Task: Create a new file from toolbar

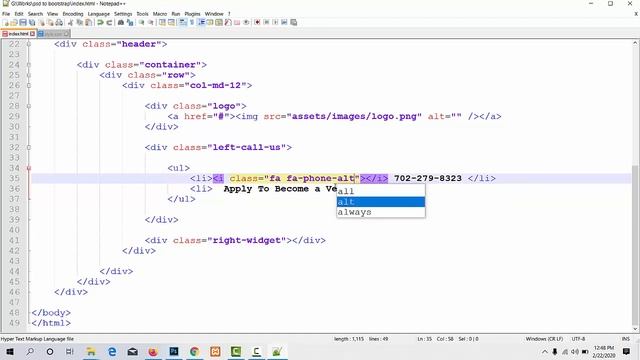Action: click(x=6, y=22)
